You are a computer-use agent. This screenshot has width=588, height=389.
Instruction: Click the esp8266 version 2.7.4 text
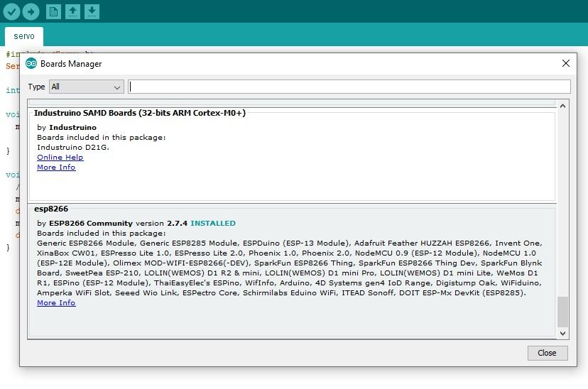162,224
